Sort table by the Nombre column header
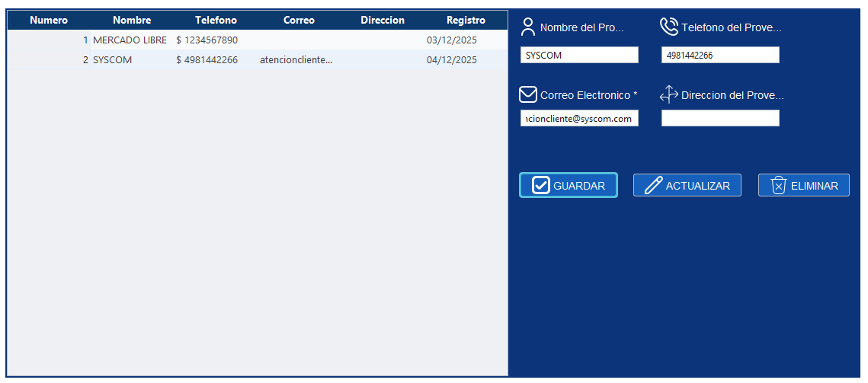 (132, 21)
